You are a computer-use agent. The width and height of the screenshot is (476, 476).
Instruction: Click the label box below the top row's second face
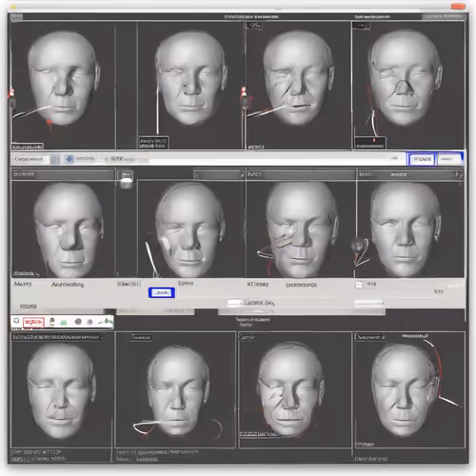[153, 143]
